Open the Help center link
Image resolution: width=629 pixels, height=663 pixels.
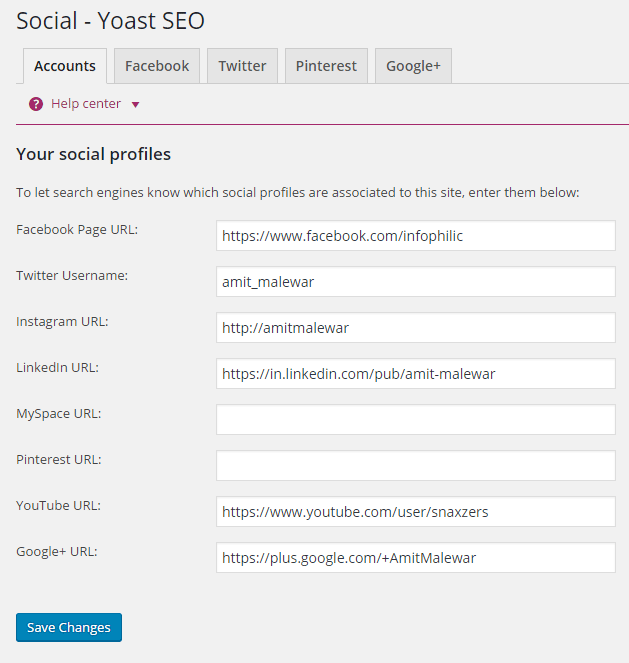click(86, 104)
